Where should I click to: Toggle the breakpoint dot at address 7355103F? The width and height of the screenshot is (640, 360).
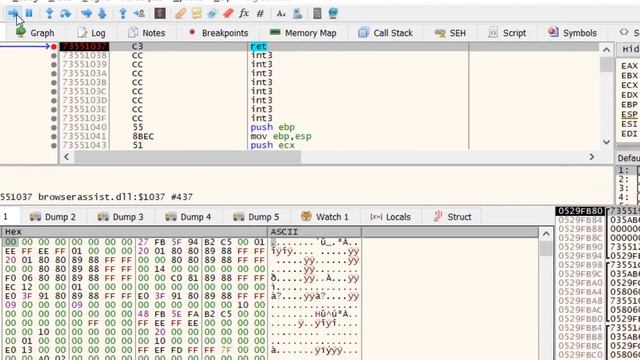point(54,118)
